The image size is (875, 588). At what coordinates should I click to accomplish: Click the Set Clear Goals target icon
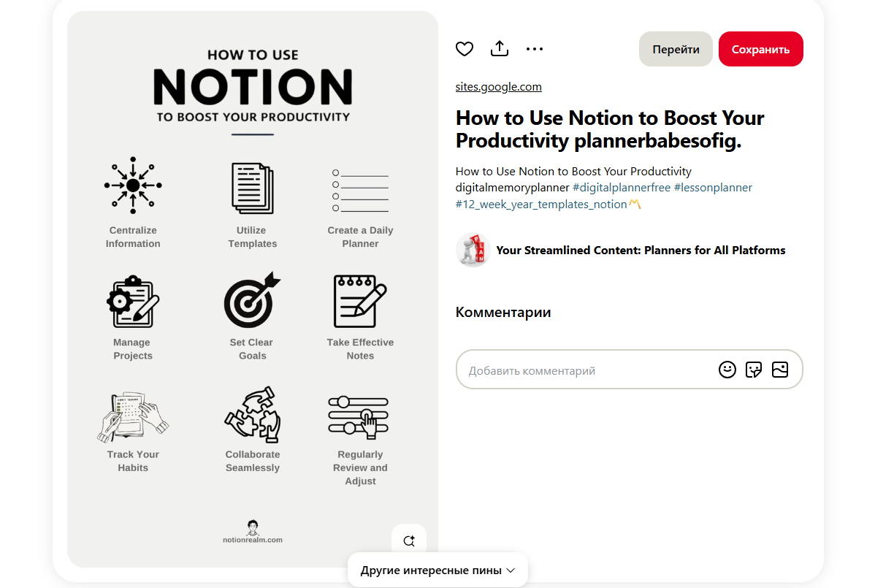[252, 299]
